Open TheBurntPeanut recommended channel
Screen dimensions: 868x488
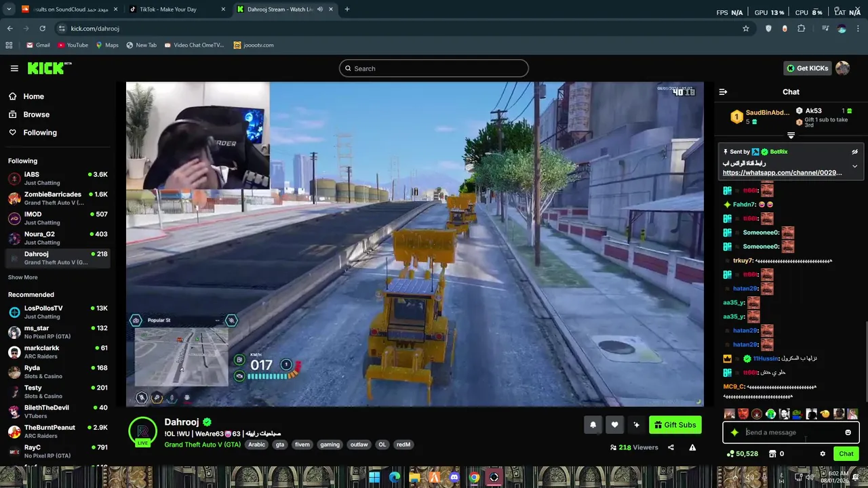tap(58, 431)
